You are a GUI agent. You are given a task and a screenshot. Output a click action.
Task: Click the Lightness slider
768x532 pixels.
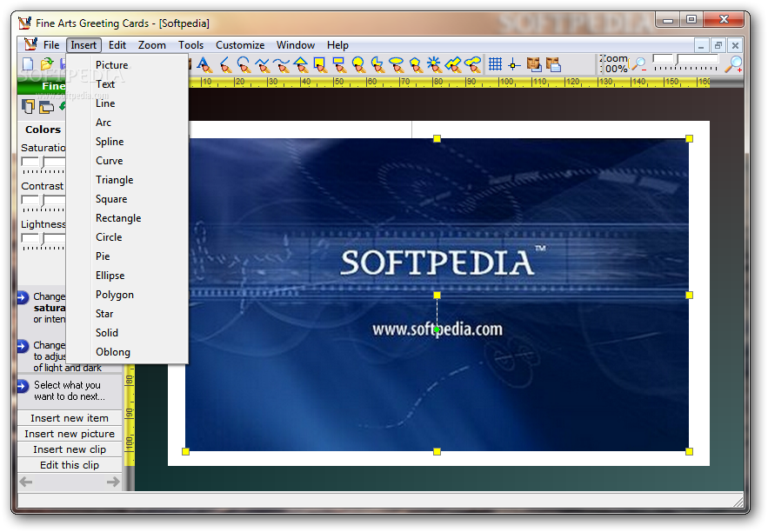[43, 240]
